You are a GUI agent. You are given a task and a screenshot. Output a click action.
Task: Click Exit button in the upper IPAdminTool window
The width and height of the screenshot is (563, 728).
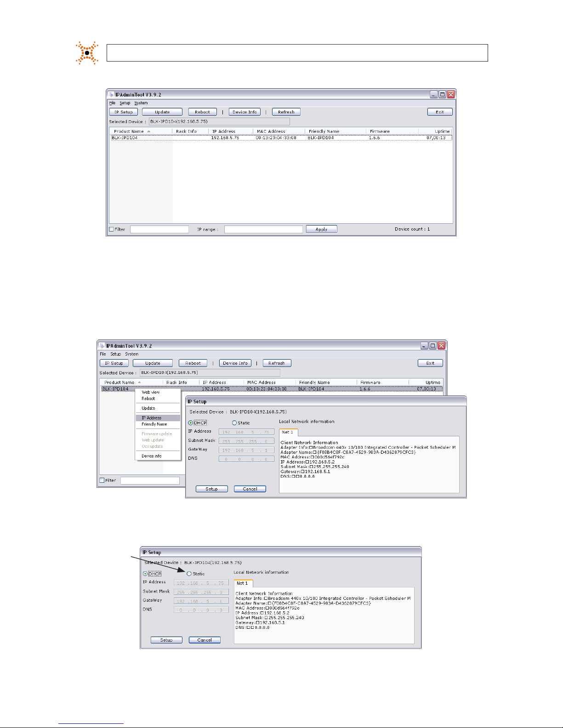click(440, 112)
